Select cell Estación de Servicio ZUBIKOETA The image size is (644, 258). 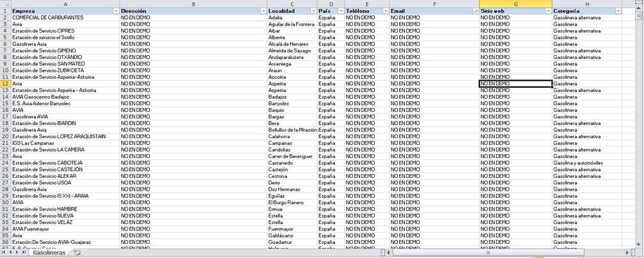[65, 70]
